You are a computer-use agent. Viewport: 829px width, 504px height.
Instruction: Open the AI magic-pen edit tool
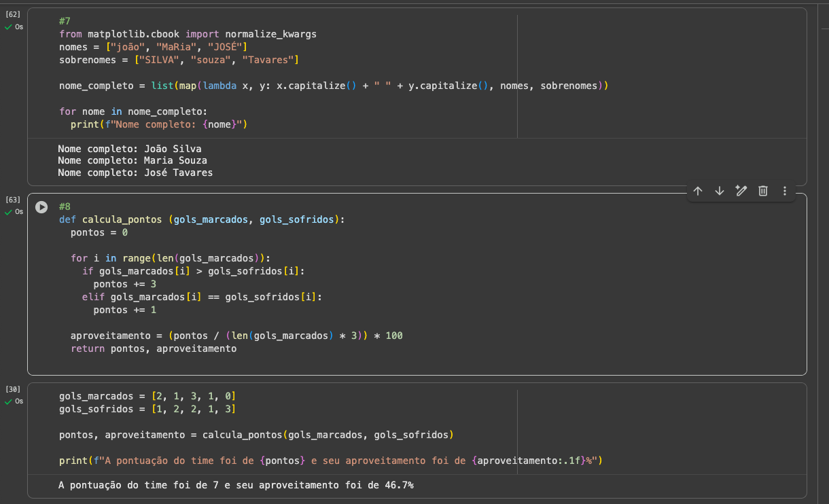click(x=741, y=192)
